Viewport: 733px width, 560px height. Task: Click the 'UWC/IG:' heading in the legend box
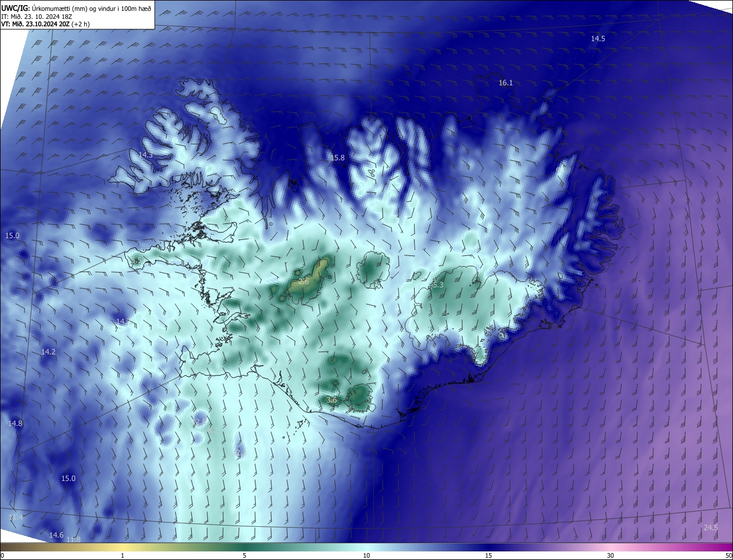(x=15, y=8)
